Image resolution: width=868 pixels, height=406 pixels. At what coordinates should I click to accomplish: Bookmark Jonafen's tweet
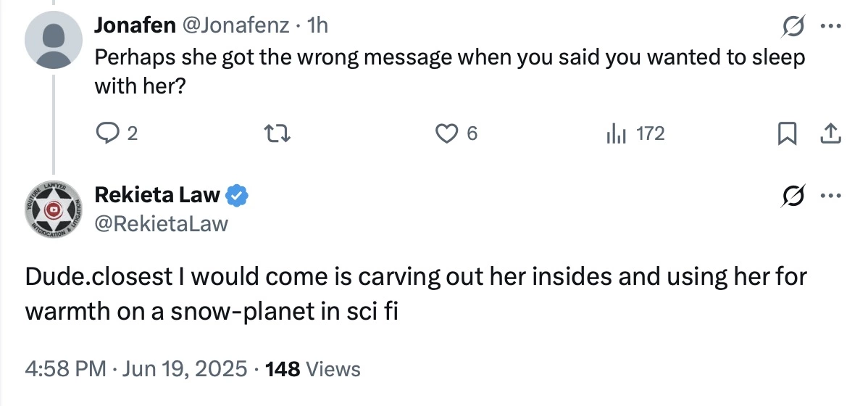click(x=787, y=134)
